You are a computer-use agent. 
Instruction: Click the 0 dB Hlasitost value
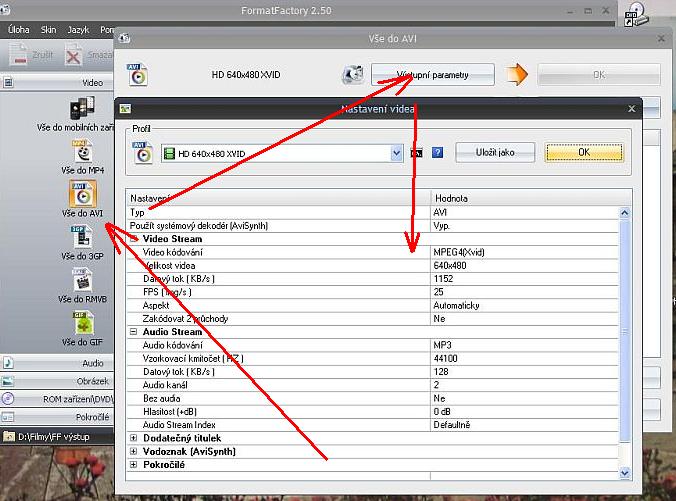coord(442,412)
